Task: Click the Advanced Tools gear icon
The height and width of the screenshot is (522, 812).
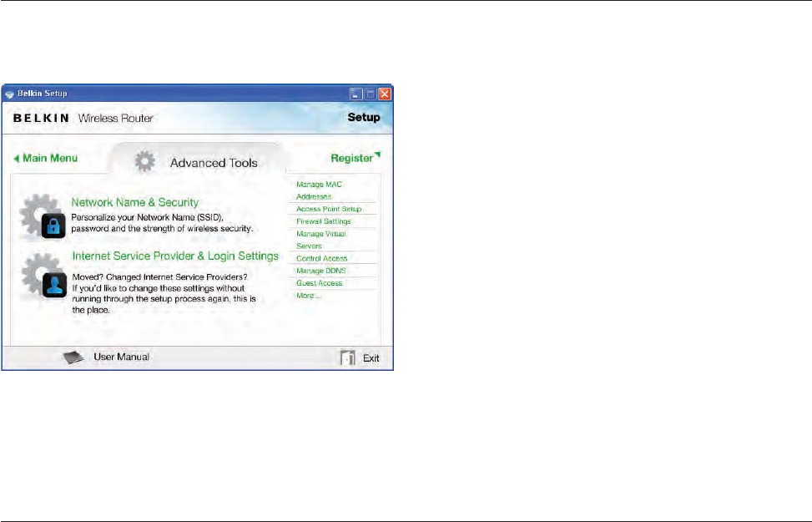Action: coord(145,162)
